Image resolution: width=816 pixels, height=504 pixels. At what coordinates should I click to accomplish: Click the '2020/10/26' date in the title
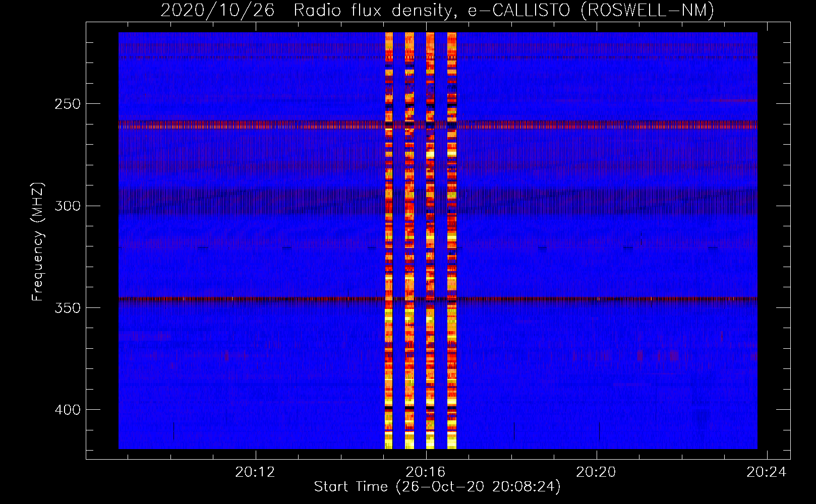pyautogui.click(x=217, y=10)
